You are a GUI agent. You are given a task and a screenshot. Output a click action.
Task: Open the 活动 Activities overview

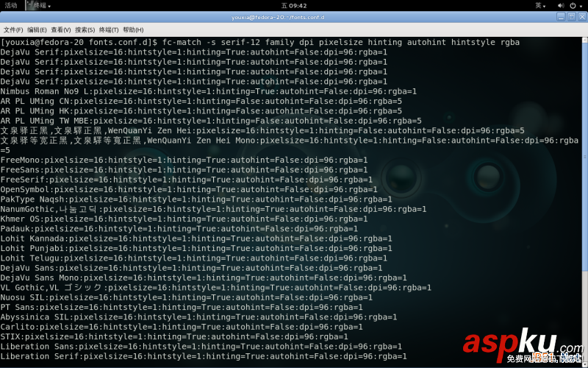(x=11, y=5)
